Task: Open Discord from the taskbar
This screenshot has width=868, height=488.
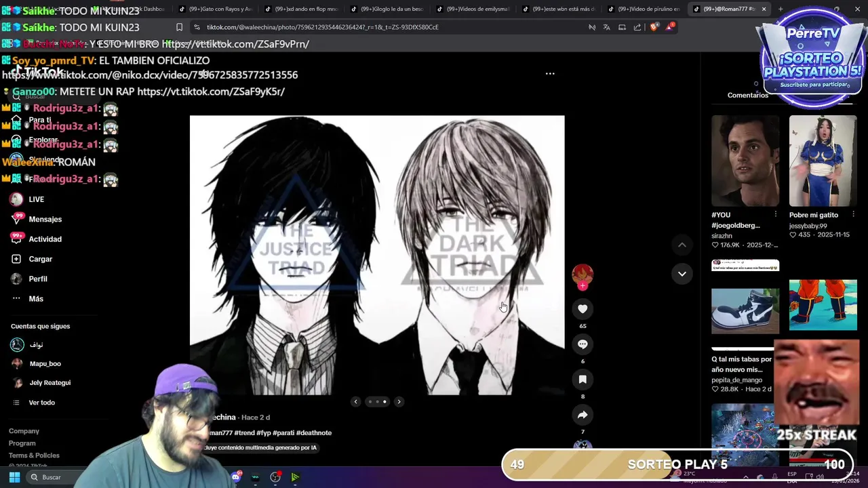Action: click(236, 477)
